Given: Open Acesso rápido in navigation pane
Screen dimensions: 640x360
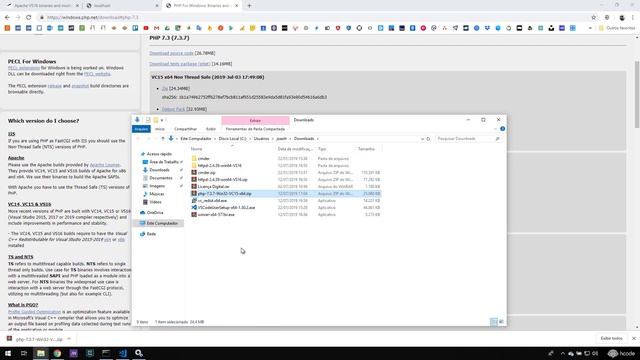Looking at the screenshot, I should [x=159, y=154].
